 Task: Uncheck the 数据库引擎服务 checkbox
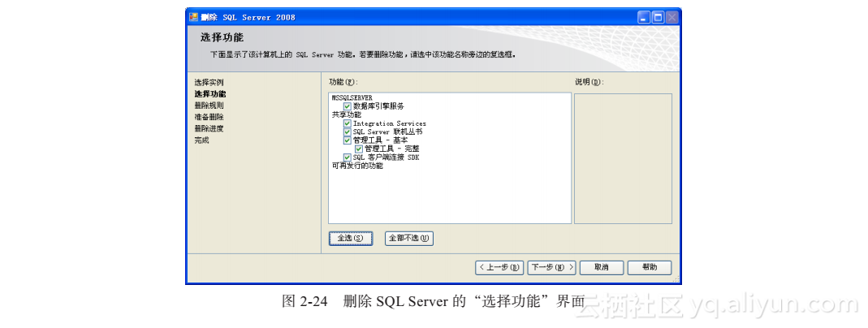(x=347, y=106)
